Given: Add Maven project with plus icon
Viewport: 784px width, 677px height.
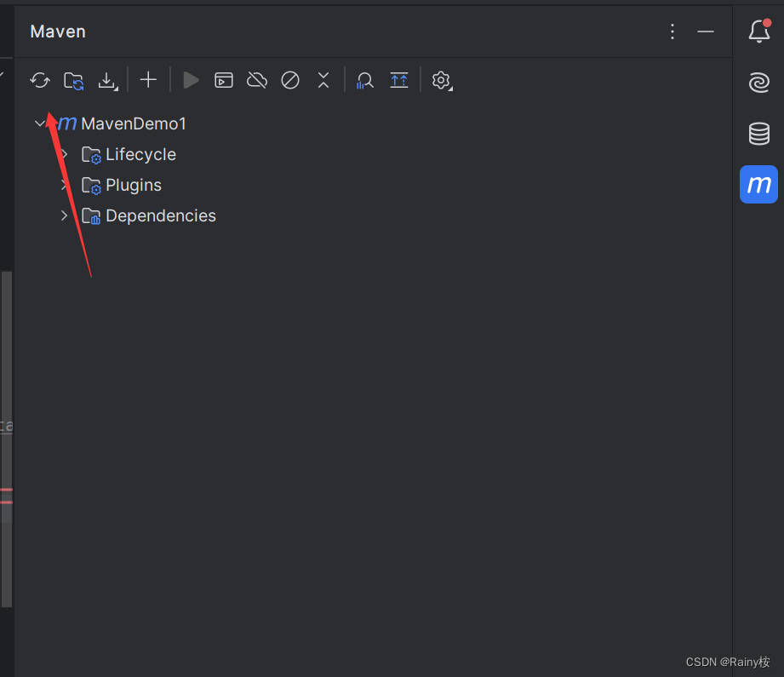Looking at the screenshot, I should point(148,80).
